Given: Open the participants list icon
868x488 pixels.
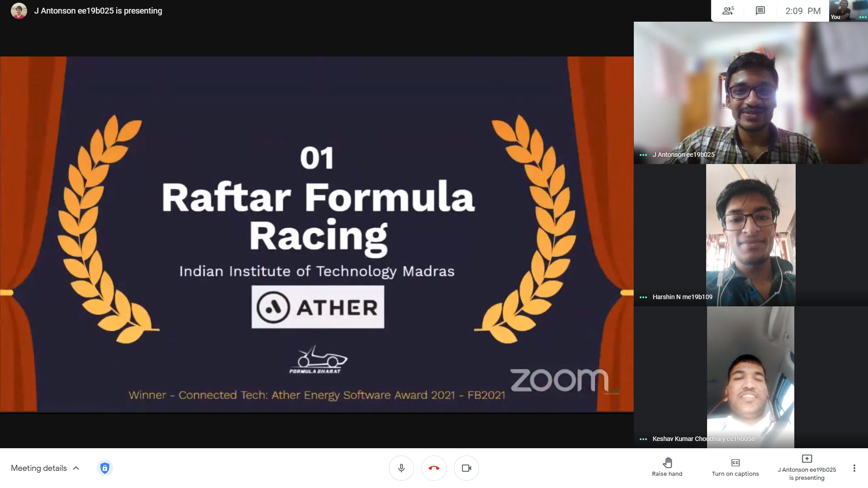Looking at the screenshot, I should [728, 11].
